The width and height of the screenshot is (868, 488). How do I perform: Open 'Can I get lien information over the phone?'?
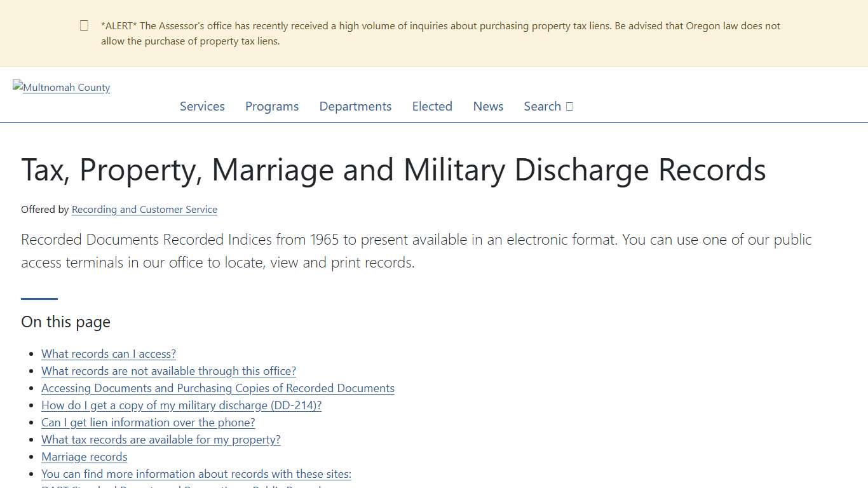pos(147,422)
